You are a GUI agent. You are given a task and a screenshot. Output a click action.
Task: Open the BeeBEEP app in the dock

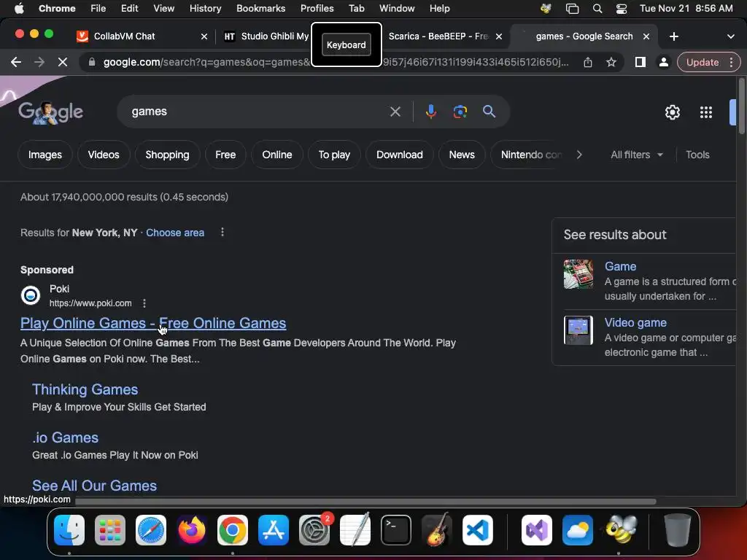(x=621, y=530)
